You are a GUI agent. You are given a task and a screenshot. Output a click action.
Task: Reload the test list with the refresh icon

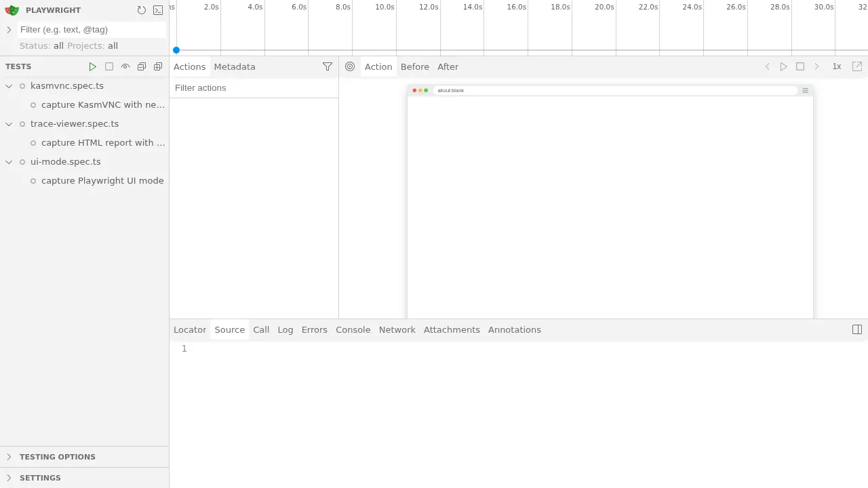[142, 9]
